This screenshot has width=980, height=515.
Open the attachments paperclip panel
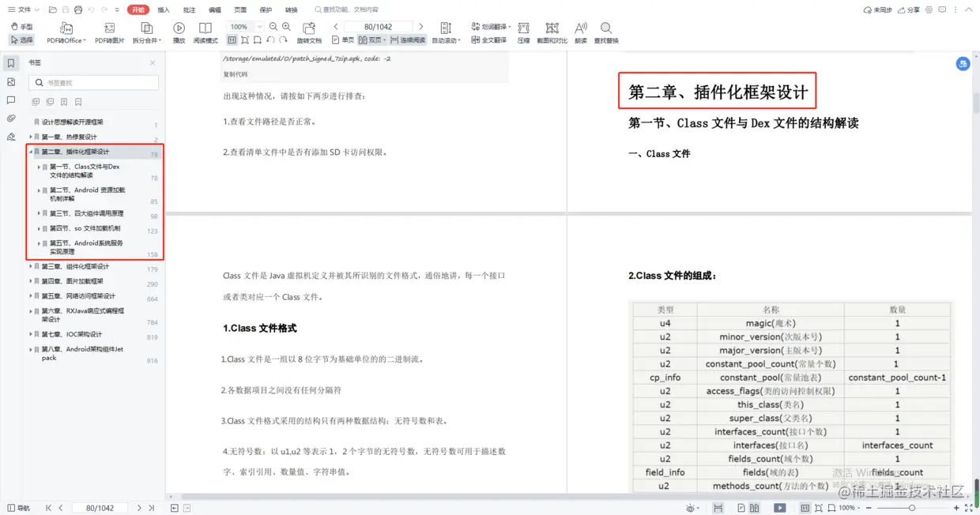click(x=11, y=118)
